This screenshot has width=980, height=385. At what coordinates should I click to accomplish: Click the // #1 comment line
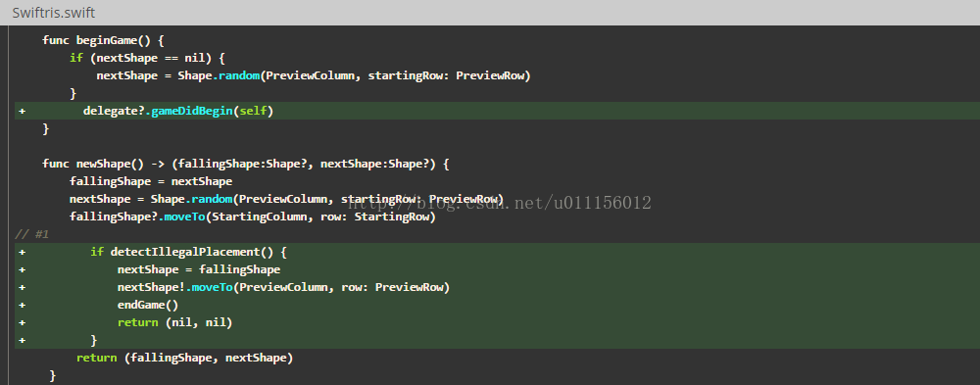32,234
